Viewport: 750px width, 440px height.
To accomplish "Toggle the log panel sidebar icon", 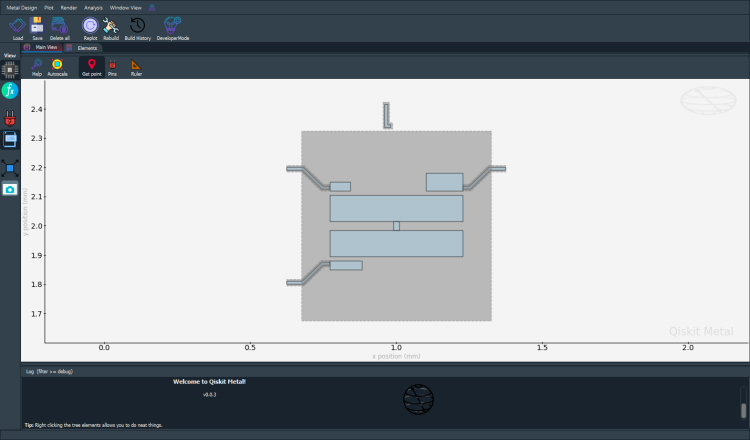I will (10, 139).
